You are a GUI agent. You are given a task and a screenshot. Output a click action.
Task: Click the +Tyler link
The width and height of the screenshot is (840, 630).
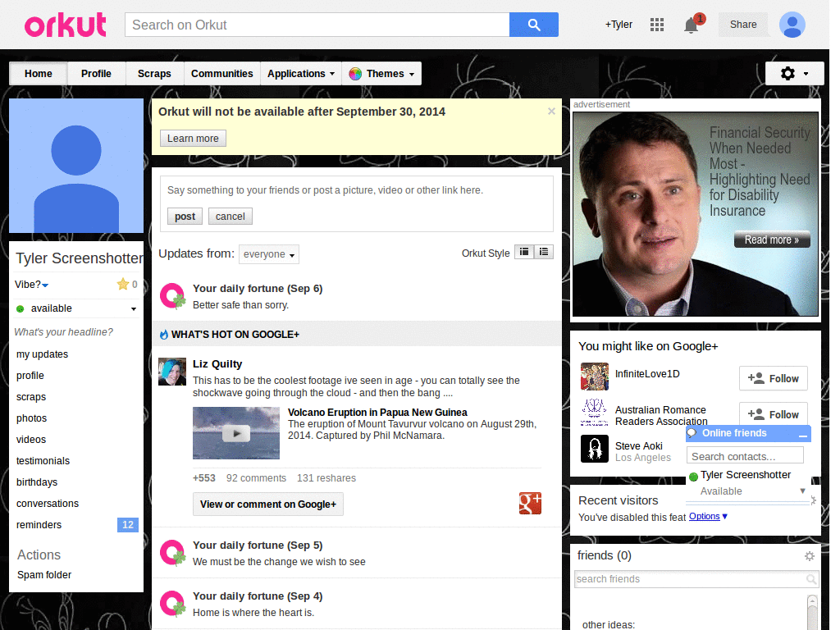point(619,25)
